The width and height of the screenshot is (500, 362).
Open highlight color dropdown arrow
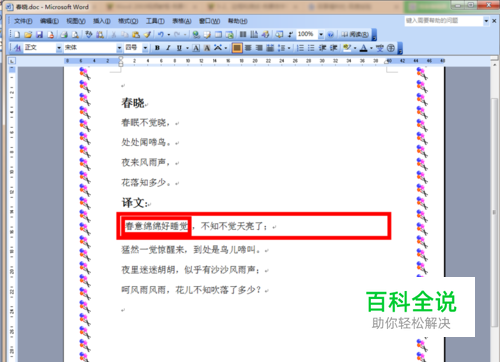pyautogui.click(x=355, y=48)
